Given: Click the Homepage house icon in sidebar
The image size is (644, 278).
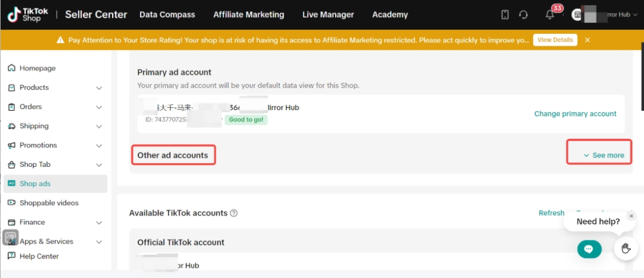Looking at the screenshot, I should 11,68.
